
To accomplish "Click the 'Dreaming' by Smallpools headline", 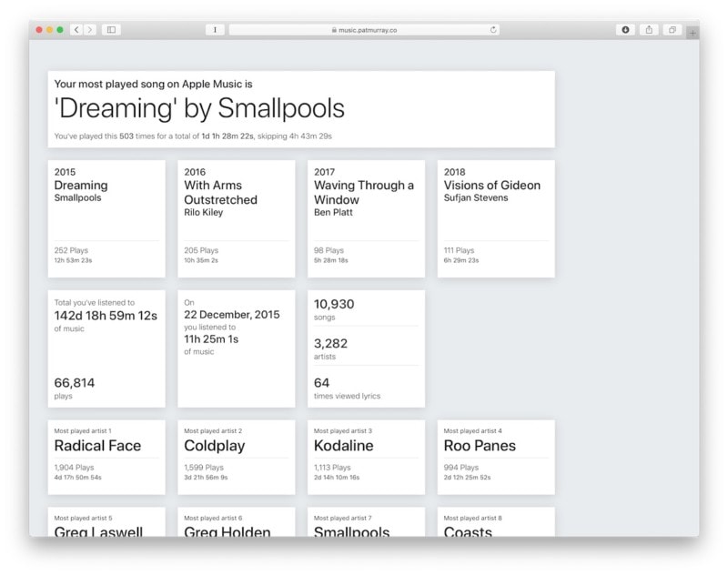I will click(198, 109).
